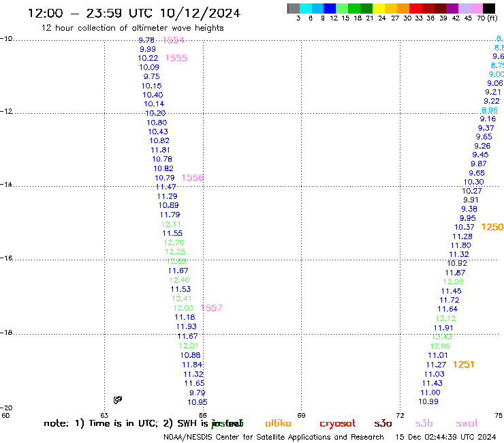
Task: Click the altika satellite legend label
Action: click(x=278, y=423)
